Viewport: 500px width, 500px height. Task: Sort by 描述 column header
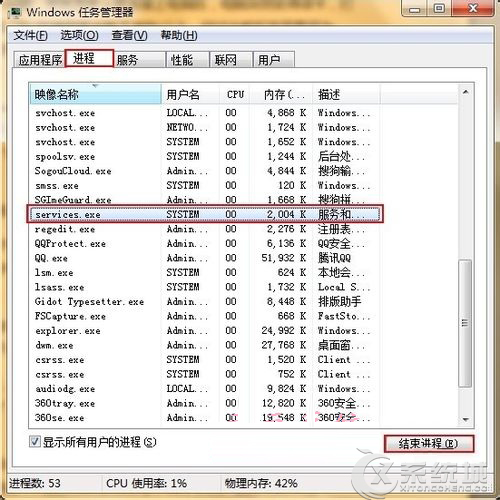346,94
